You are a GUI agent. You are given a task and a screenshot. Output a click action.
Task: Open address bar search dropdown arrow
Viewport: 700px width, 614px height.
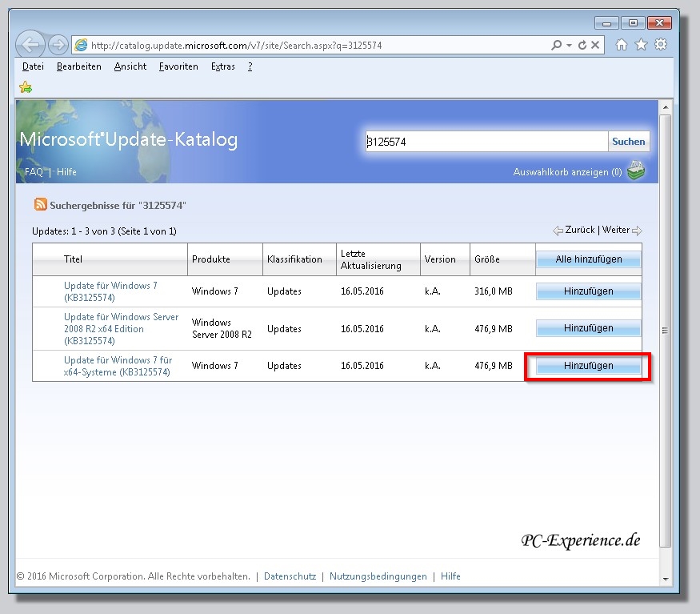coord(569,46)
